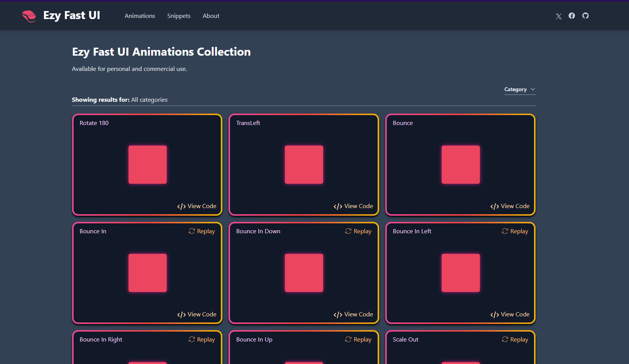Select the 'Rotate 180' card title
The height and width of the screenshot is (364, 629).
click(94, 123)
